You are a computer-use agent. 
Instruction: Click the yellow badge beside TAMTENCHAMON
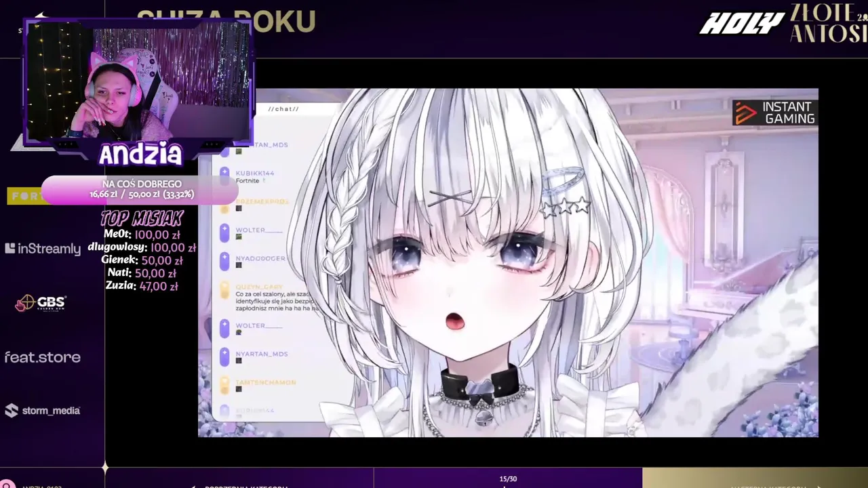click(x=225, y=384)
